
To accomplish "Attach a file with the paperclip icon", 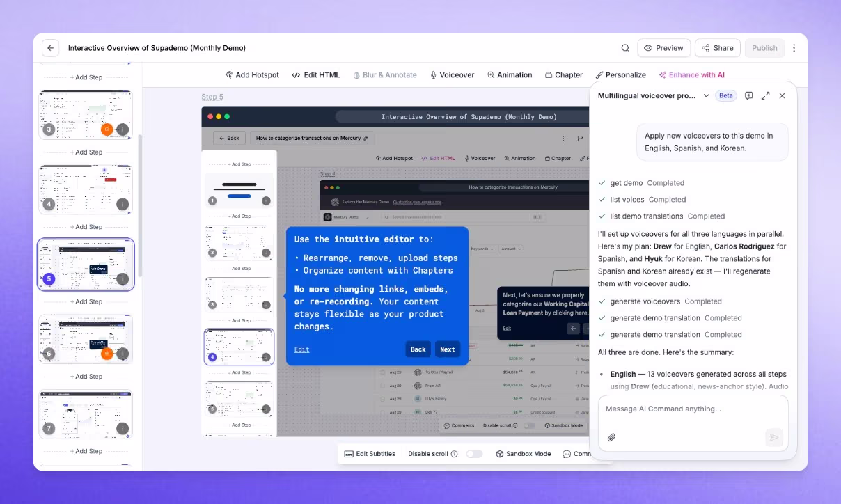I will point(611,437).
